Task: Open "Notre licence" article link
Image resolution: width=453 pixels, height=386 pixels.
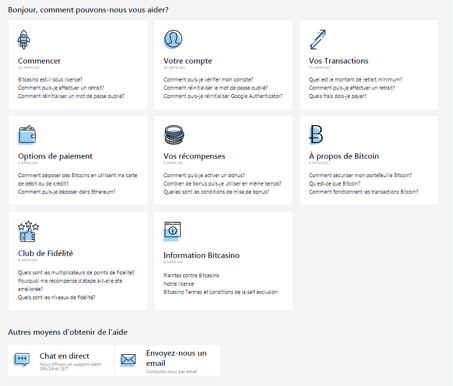Action: (x=178, y=284)
